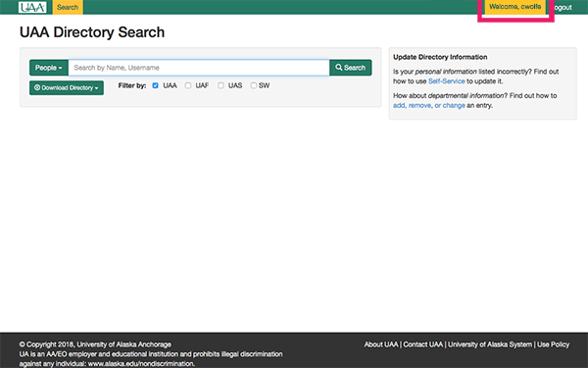Open the Use Policy footer link
The height and width of the screenshot is (368, 588).
[x=553, y=344]
